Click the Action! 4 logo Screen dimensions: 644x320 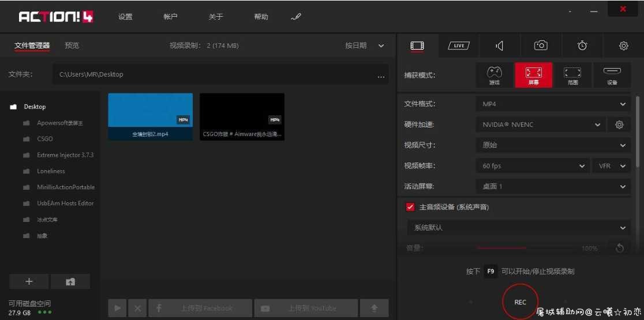pyautogui.click(x=56, y=17)
